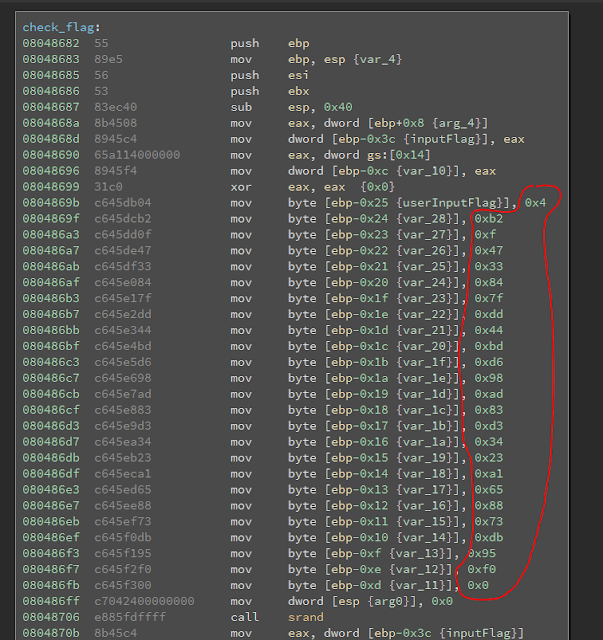Click the 0x33 byte value
Viewport: 603px width, 640px height.
tap(489, 266)
